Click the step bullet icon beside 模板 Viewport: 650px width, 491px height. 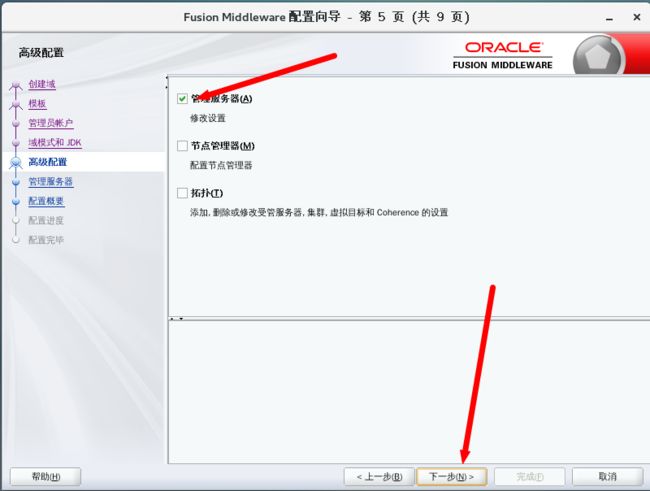click(x=16, y=104)
